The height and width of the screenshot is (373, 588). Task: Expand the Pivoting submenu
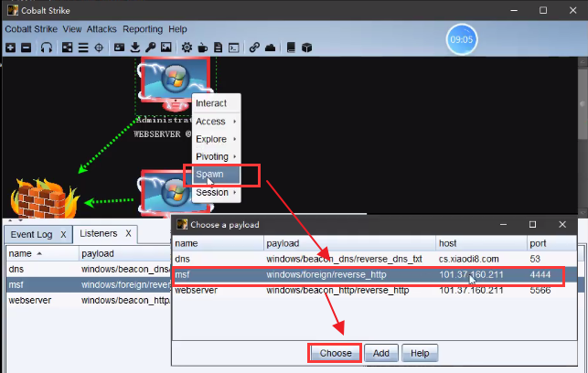click(x=216, y=156)
